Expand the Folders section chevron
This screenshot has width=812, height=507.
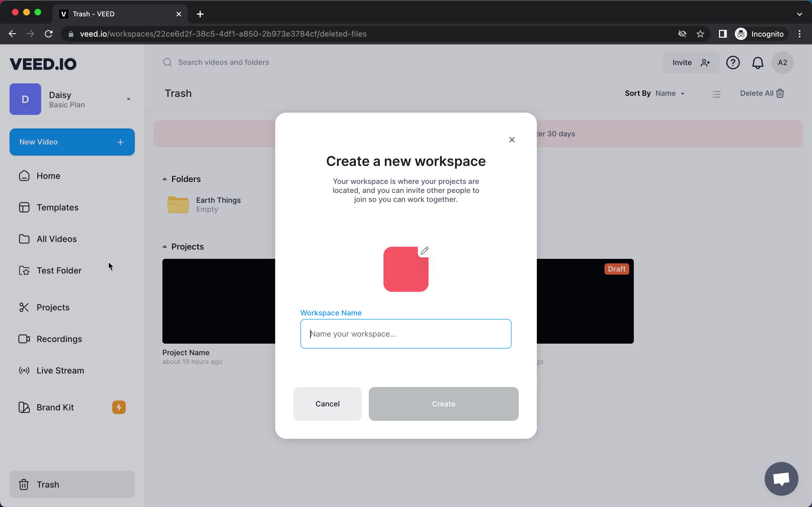[x=164, y=179]
